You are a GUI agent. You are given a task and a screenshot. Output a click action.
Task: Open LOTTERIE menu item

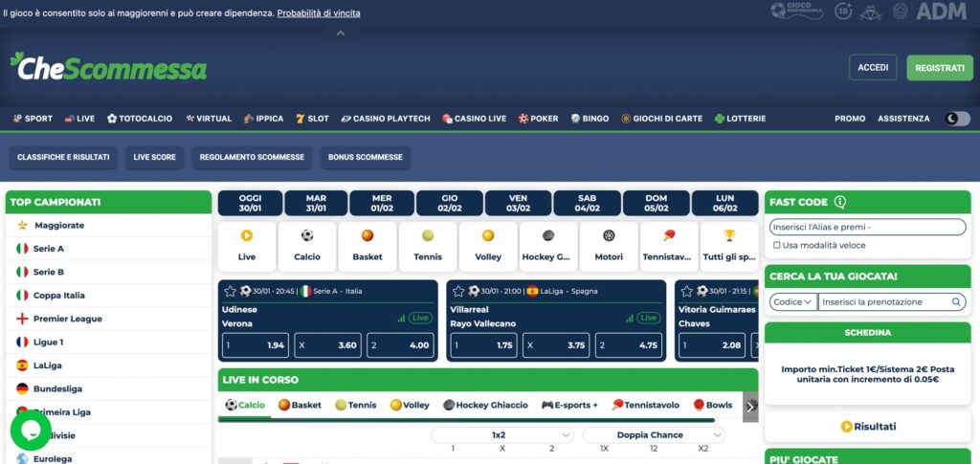pyautogui.click(x=740, y=119)
